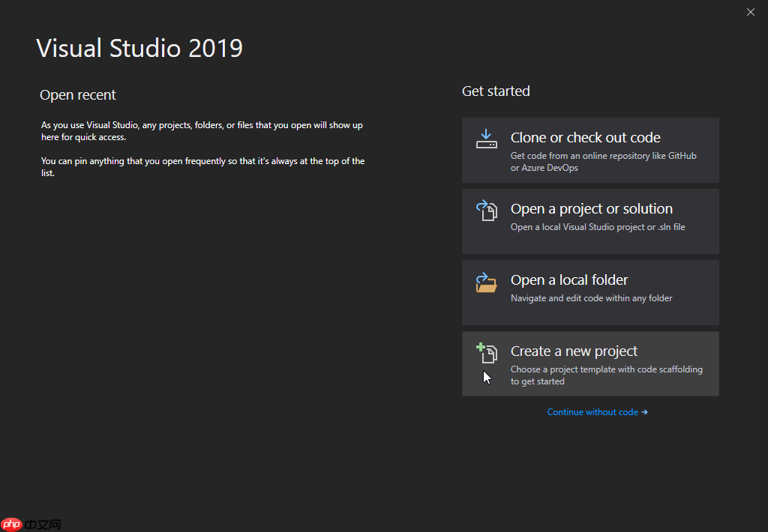Click the Get started heading

point(496,91)
